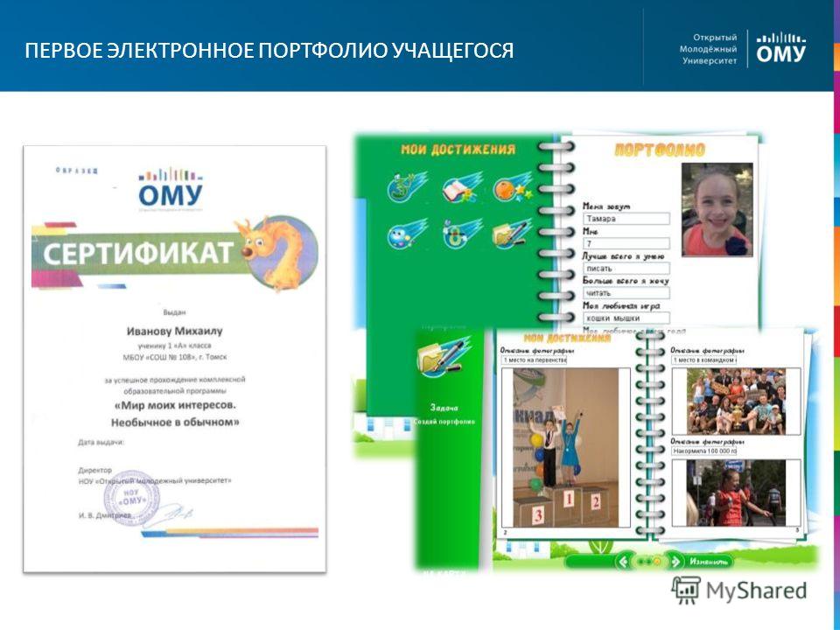This screenshot has height=630, width=840.
Task: Click the МБОУ «СОШ № 108», г. Томск line
Action: pyautogui.click(x=175, y=357)
